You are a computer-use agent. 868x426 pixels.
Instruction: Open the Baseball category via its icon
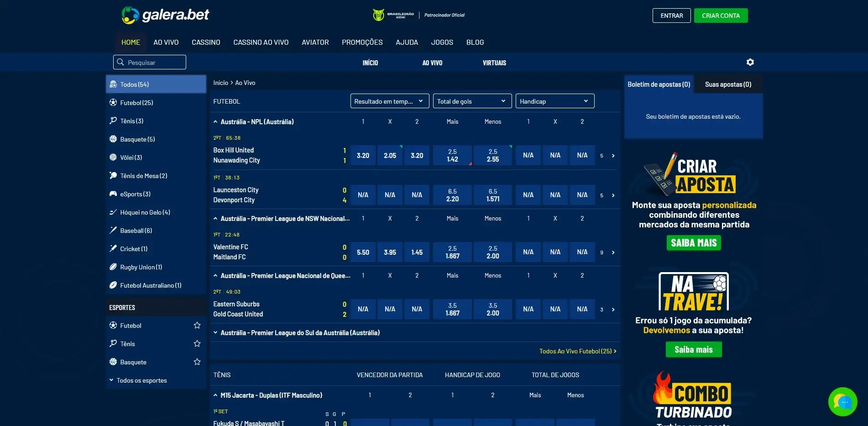[113, 230]
